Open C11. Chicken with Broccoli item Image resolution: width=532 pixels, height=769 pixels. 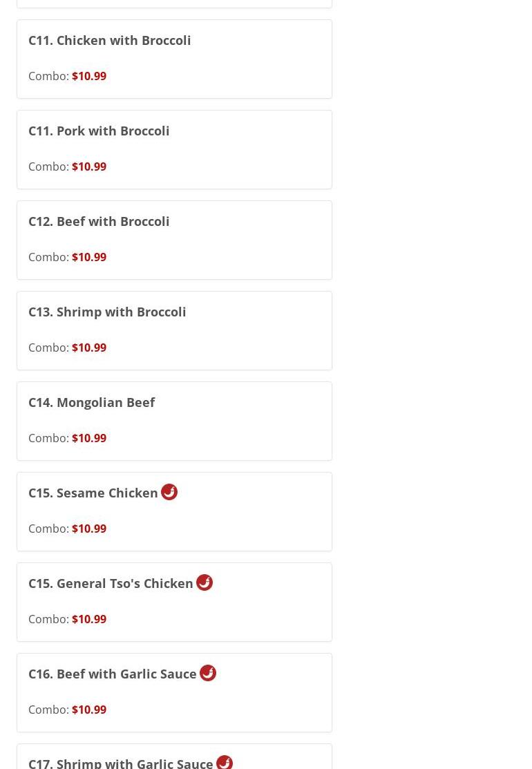tap(109, 40)
